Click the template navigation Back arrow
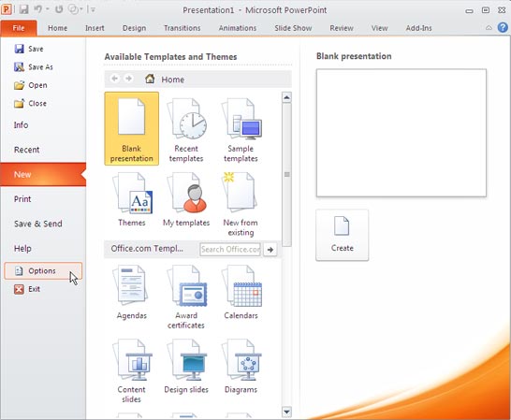The height and width of the screenshot is (420, 511). [115, 79]
